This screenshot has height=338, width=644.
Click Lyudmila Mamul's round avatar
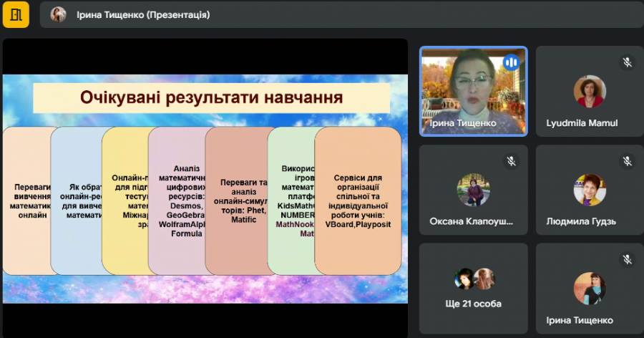[x=590, y=91]
